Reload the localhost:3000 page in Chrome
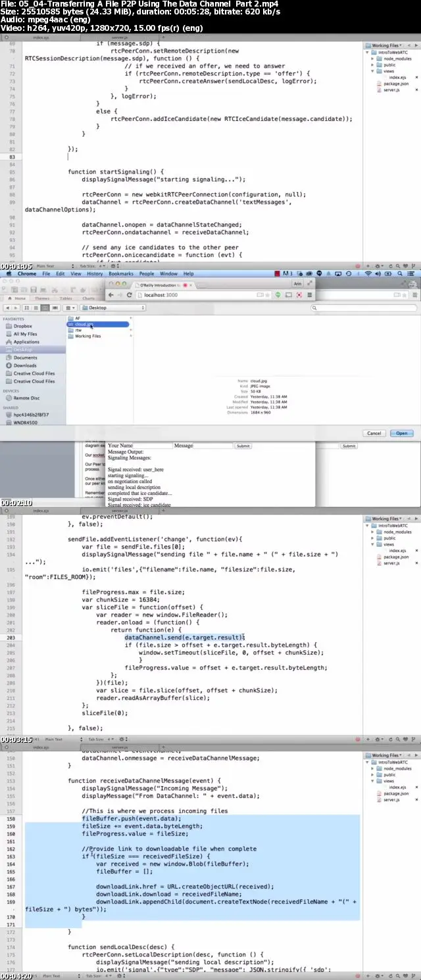 pyautogui.click(x=130, y=295)
